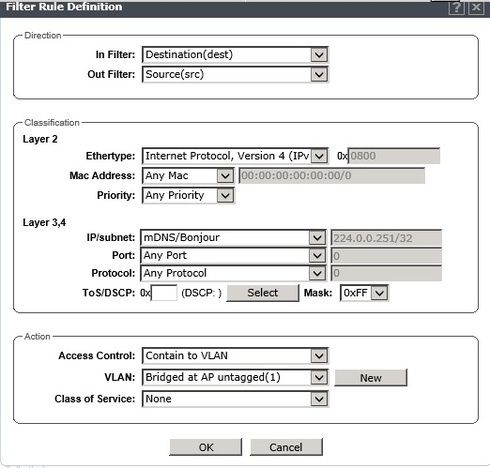The height and width of the screenshot is (468, 490).
Task: Open the VLAN Bridged at AP dropdown
Action: click(x=235, y=377)
